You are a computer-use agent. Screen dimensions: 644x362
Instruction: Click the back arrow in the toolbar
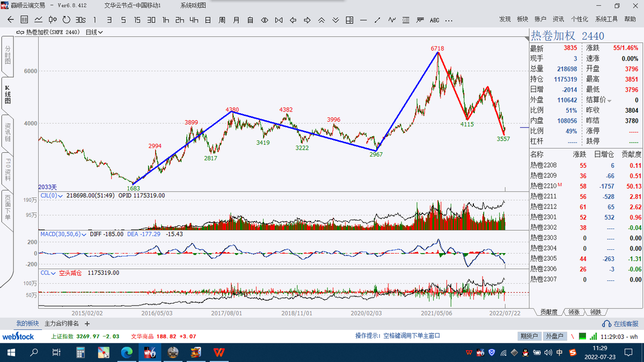pyautogui.click(x=10, y=19)
